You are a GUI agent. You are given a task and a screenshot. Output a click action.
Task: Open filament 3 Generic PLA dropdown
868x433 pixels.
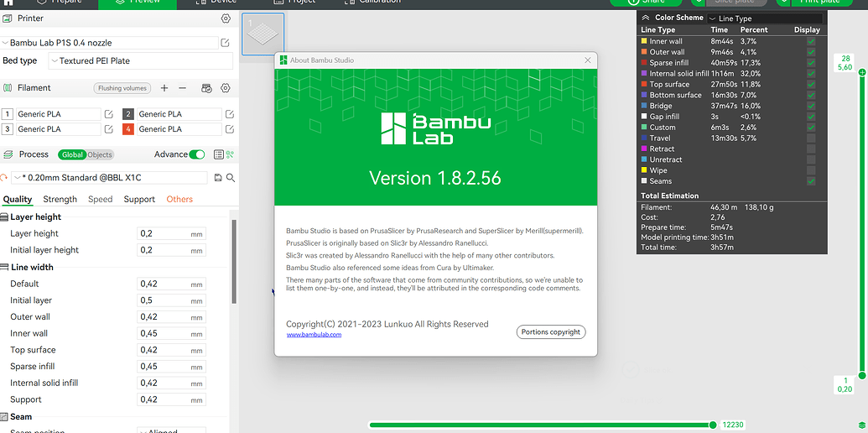[59, 129]
